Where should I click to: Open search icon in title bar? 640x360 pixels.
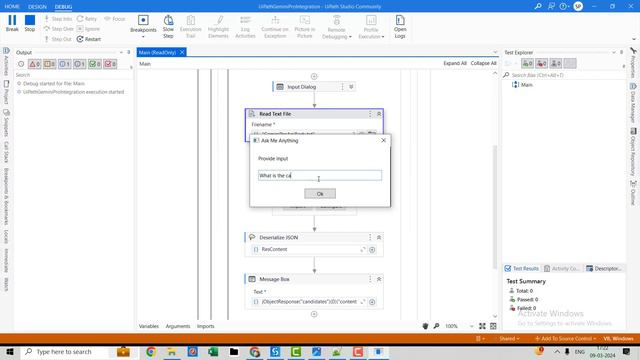pos(538,6)
